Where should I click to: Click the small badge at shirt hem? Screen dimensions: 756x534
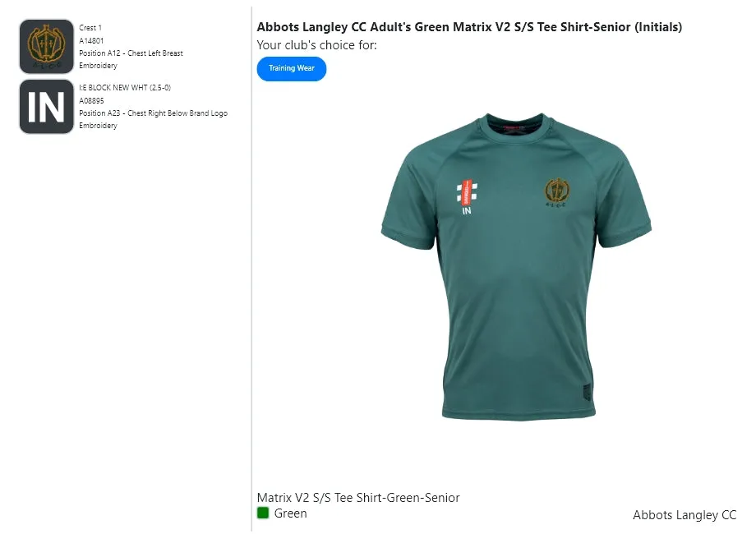click(585, 393)
